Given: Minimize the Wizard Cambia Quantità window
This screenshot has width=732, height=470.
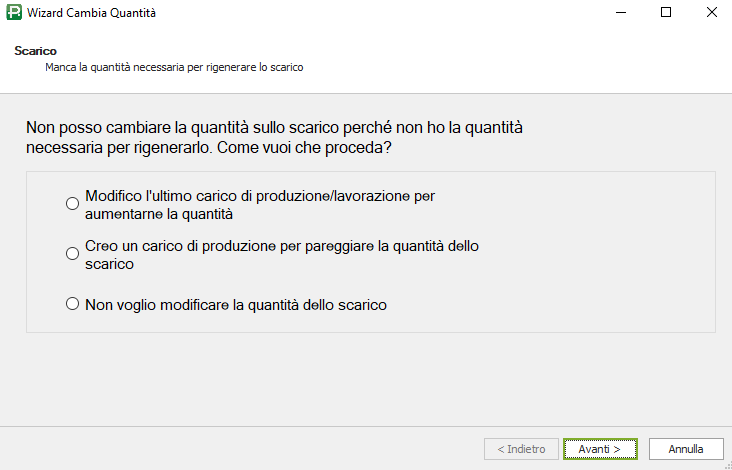Looking at the screenshot, I should pos(619,13).
